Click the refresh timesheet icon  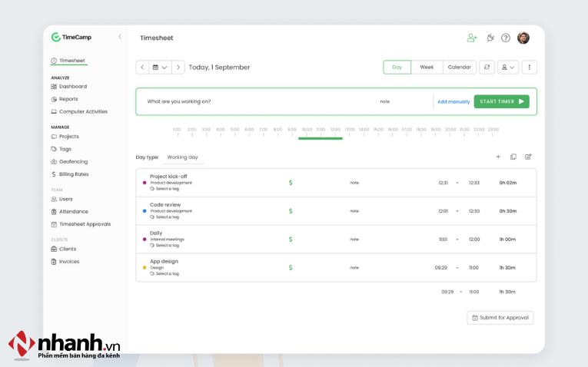tap(487, 68)
